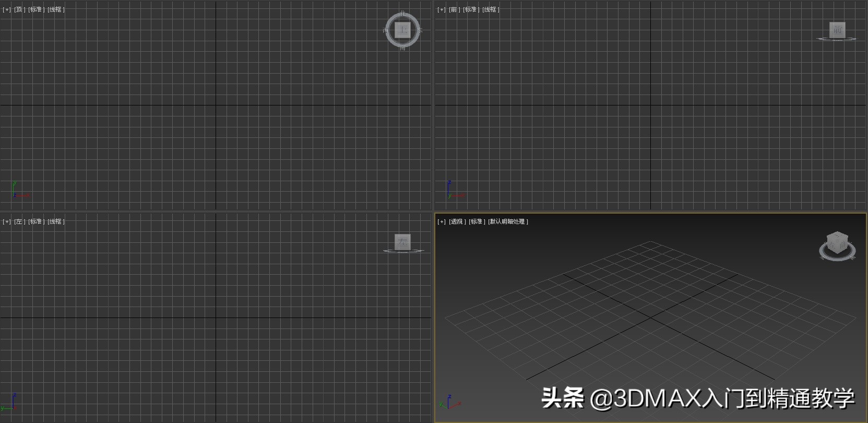The height and width of the screenshot is (423, 868).
Task: Open the [线框] shading menu in Front viewport
Action: coord(491,9)
